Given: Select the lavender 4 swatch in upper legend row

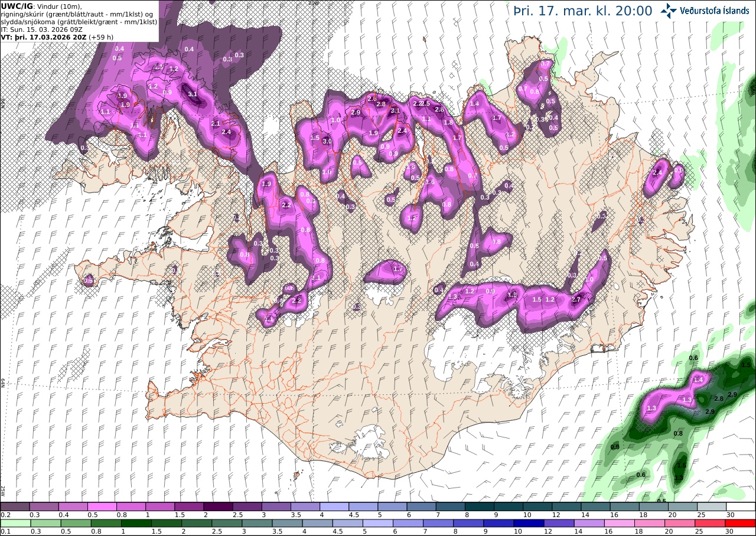Looking at the screenshot, I should click(x=334, y=506).
